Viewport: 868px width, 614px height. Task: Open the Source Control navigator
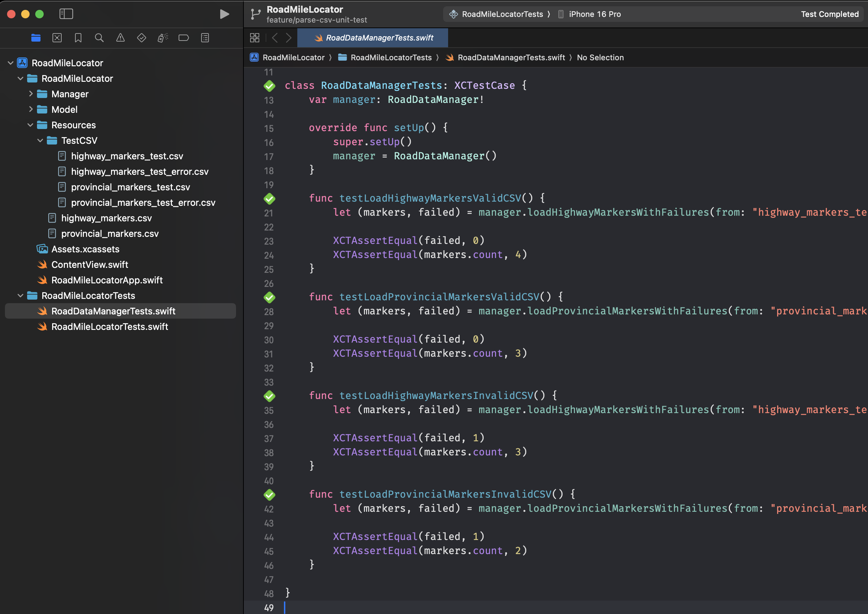coord(57,38)
